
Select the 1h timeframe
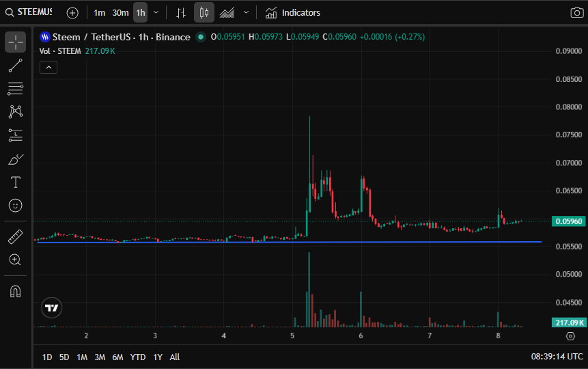click(141, 13)
